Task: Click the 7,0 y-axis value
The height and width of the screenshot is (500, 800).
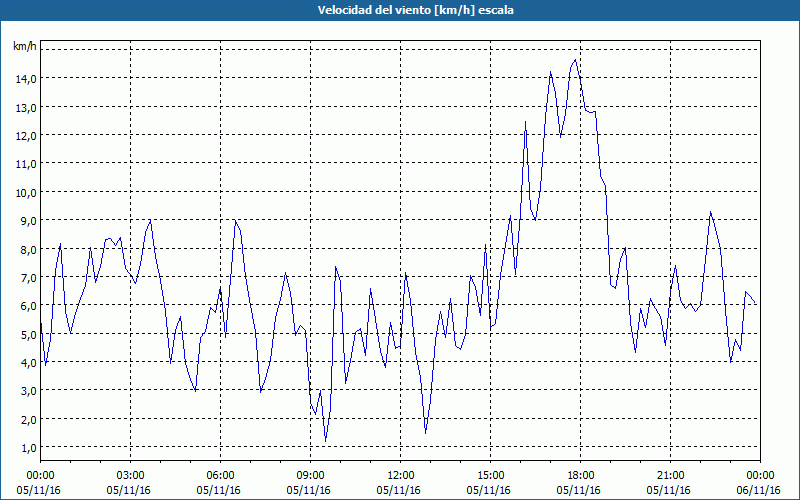Action: [28, 277]
